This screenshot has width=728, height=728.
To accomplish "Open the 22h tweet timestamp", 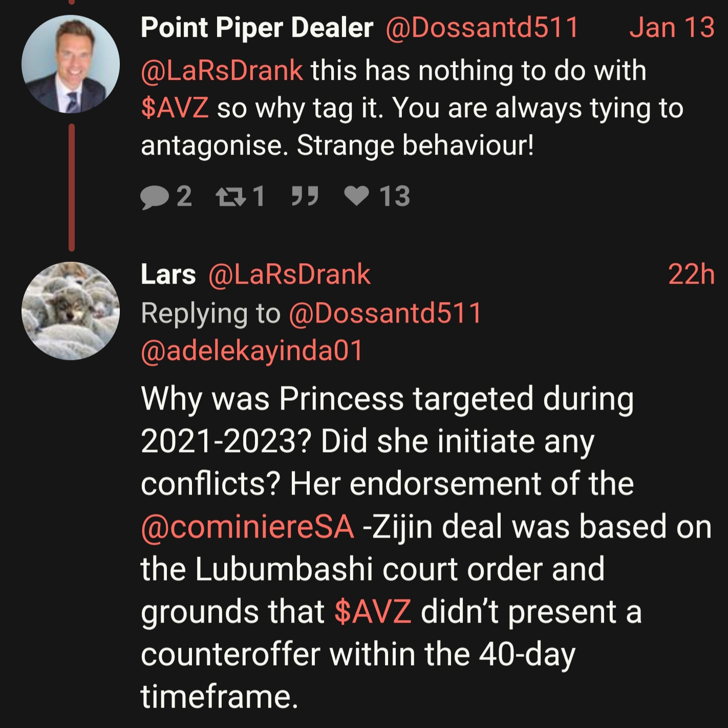I will [691, 274].
